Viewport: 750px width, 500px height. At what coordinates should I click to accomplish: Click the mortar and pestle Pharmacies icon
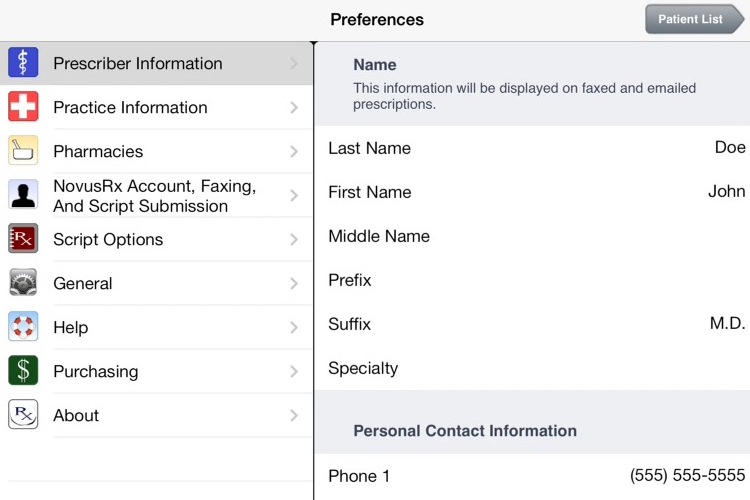coord(23,151)
